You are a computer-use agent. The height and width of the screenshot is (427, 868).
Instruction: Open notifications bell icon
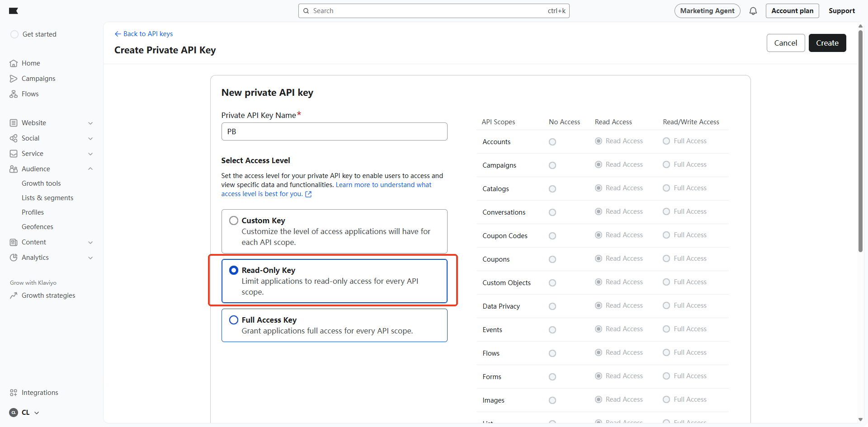(x=753, y=11)
